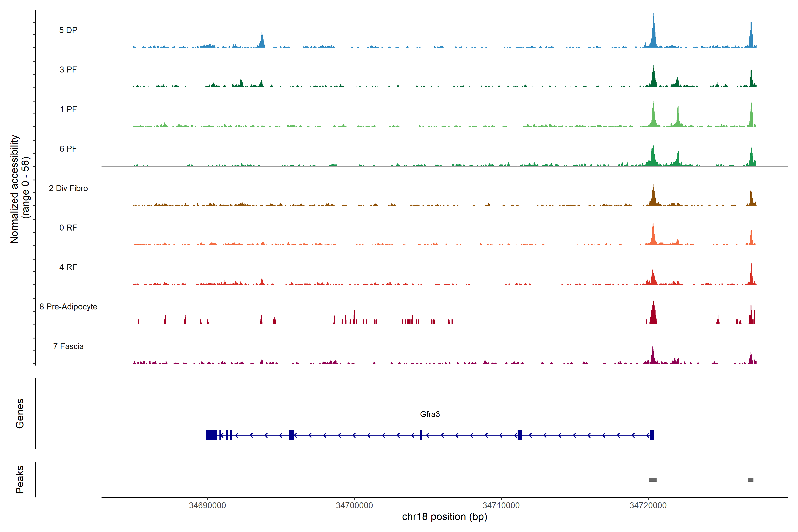Click the tallest blue peak in 5 DP track
Viewport: 798px width, 532px height.
click(653, 32)
